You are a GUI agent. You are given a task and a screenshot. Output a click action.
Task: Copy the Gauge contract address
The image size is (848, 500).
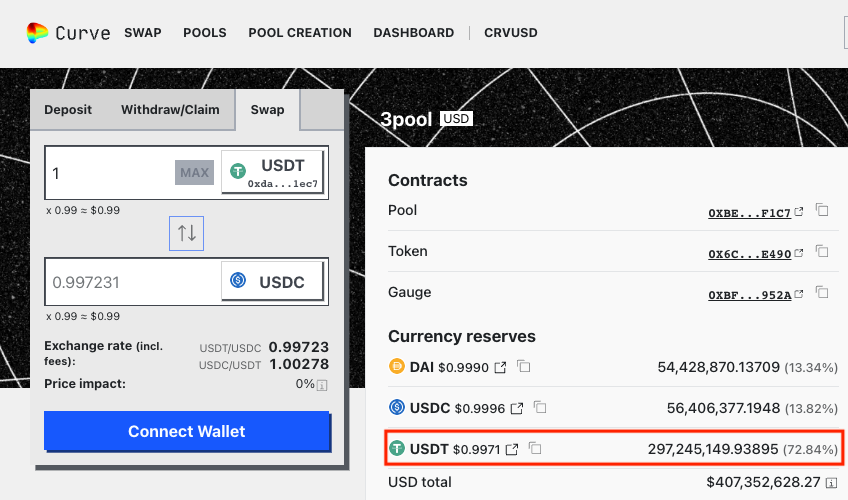tap(822, 293)
